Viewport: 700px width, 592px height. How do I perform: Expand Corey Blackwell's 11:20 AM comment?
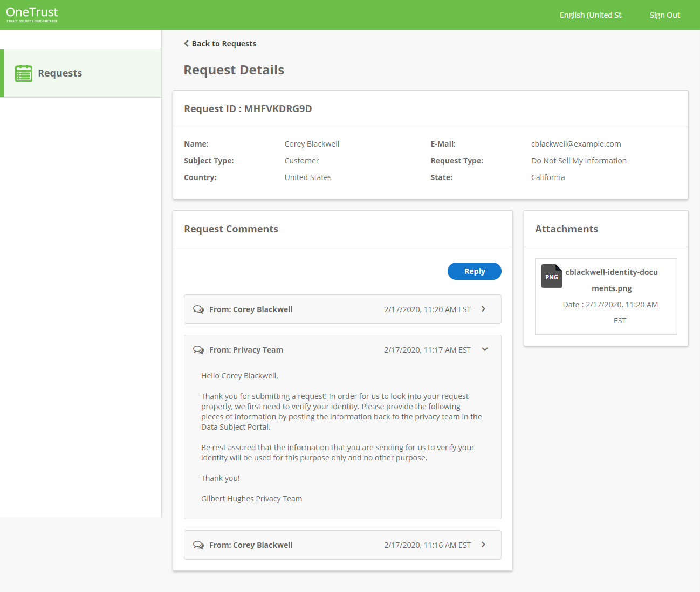(483, 309)
